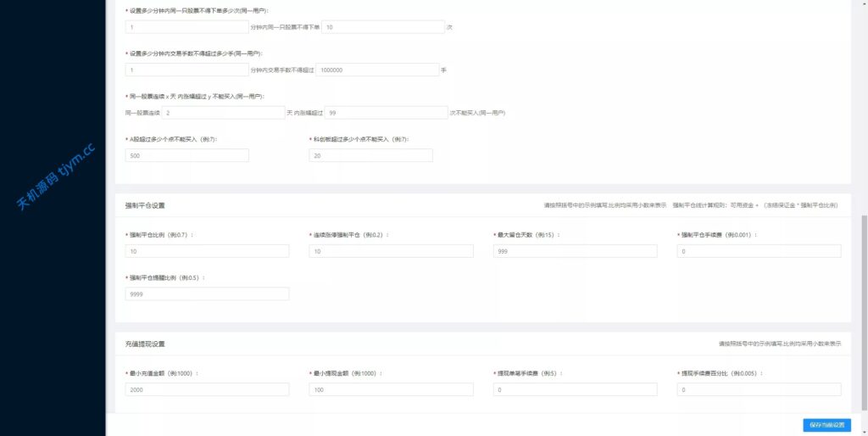This screenshot has width=868, height=436.
Task: Focus the 内涨幅超过 field showing 99
Action: tap(386, 112)
